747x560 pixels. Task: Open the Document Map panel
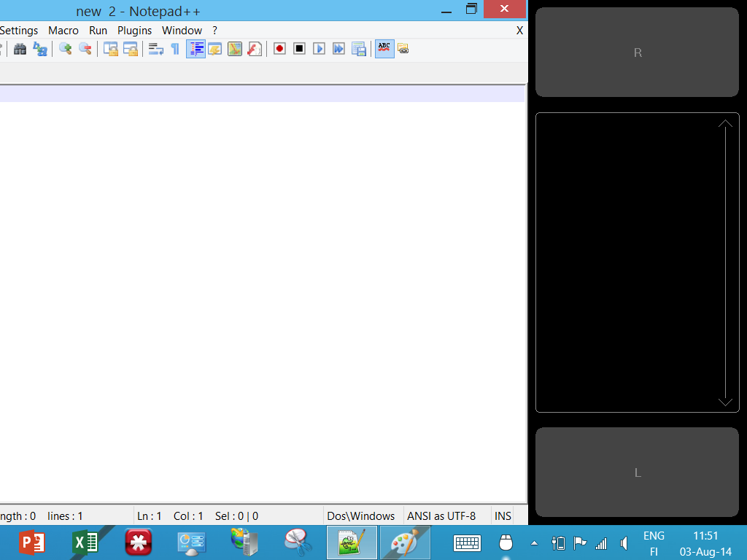pos(235,49)
